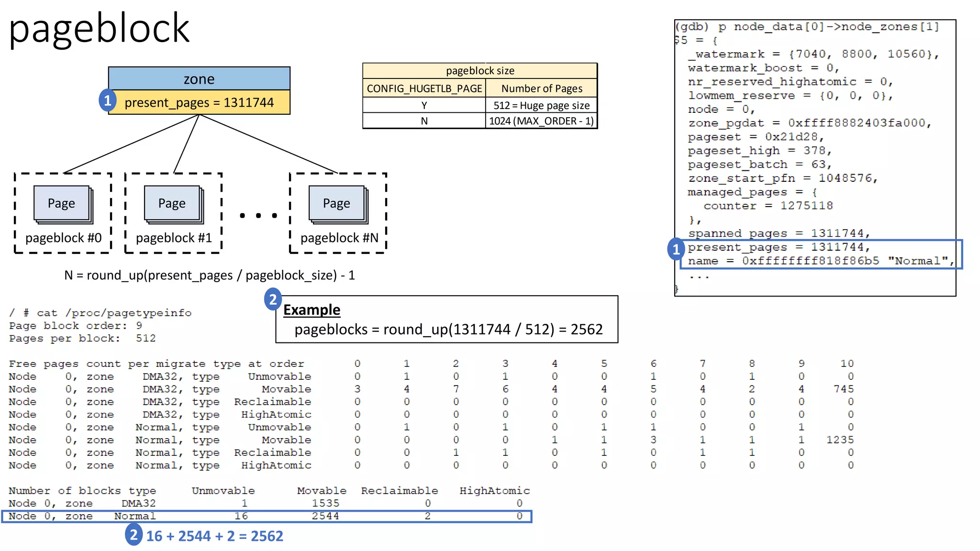Screen dimensions: 980x551
Task: Click the 512 = Huge page size cell
Action: coord(541,105)
